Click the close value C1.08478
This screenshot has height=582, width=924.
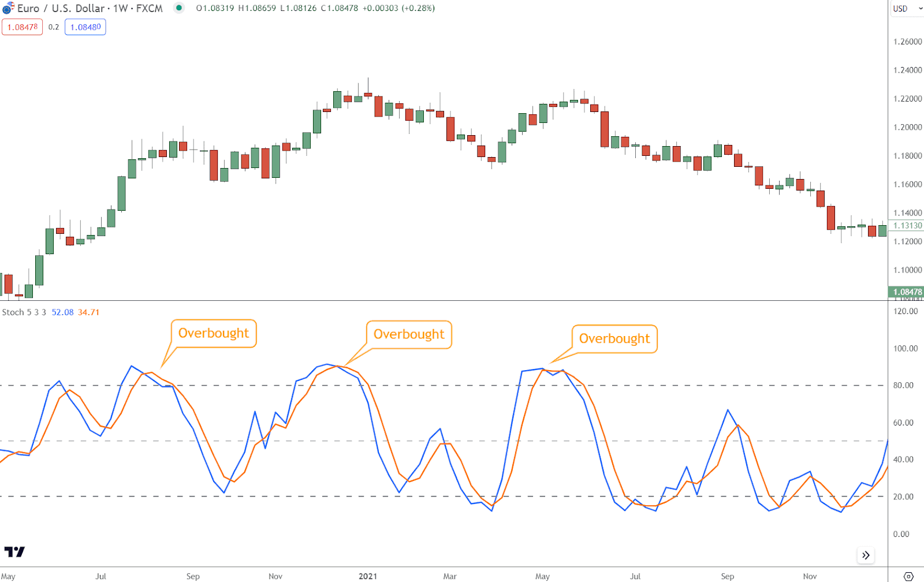(340, 8)
